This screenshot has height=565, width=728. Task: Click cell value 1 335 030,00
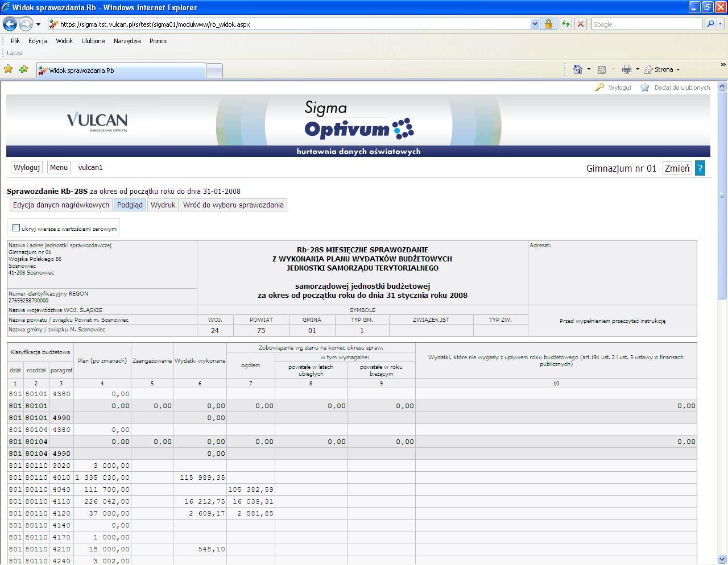coord(102,477)
